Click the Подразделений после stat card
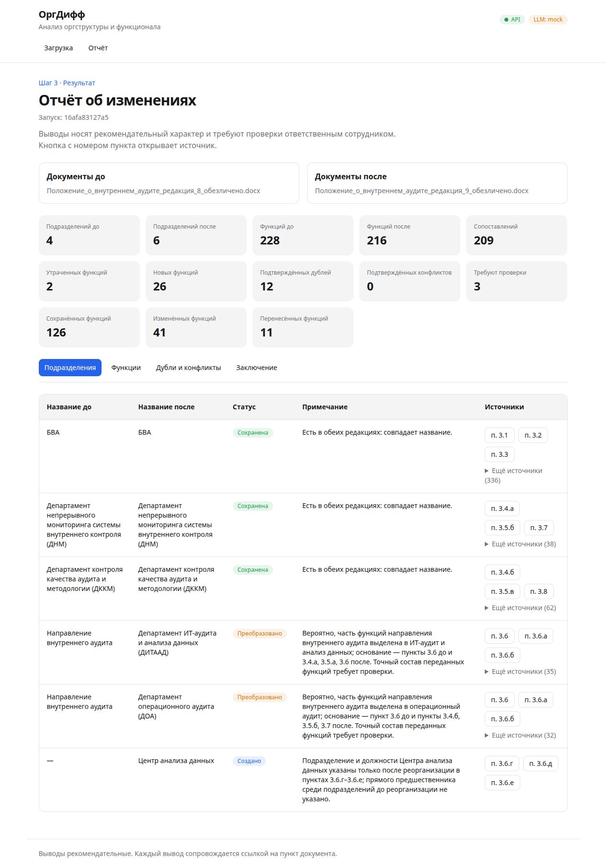The image size is (606, 868). 196,235
